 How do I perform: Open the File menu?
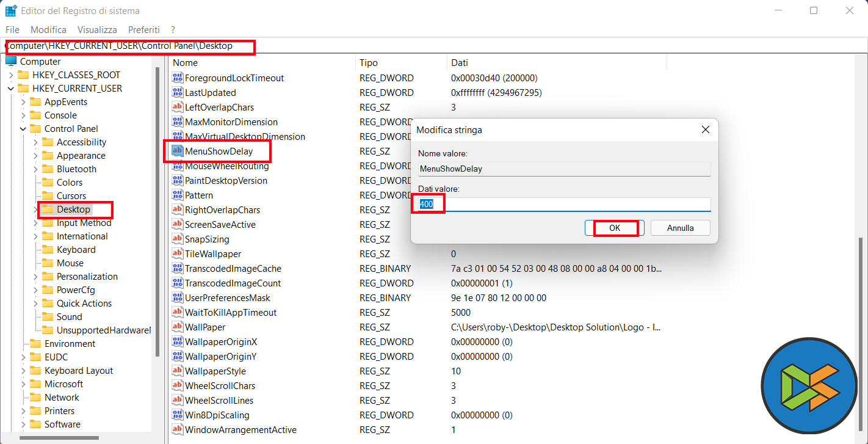(12, 29)
